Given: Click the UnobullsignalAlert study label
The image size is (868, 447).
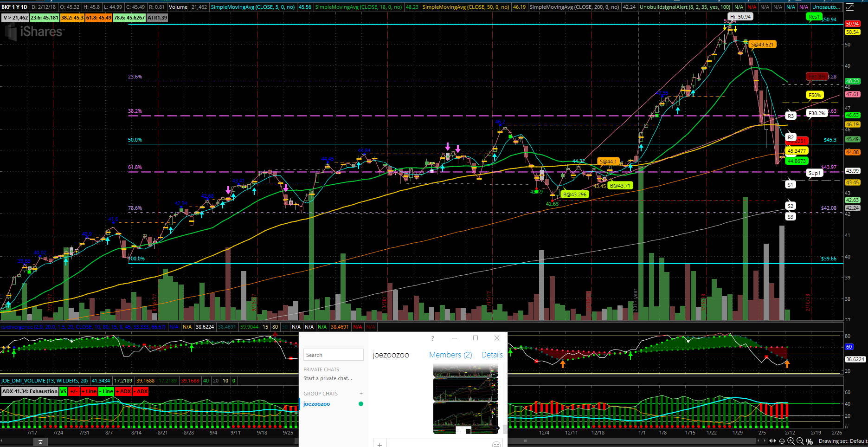Looking at the screenshot, I should 685,7.
